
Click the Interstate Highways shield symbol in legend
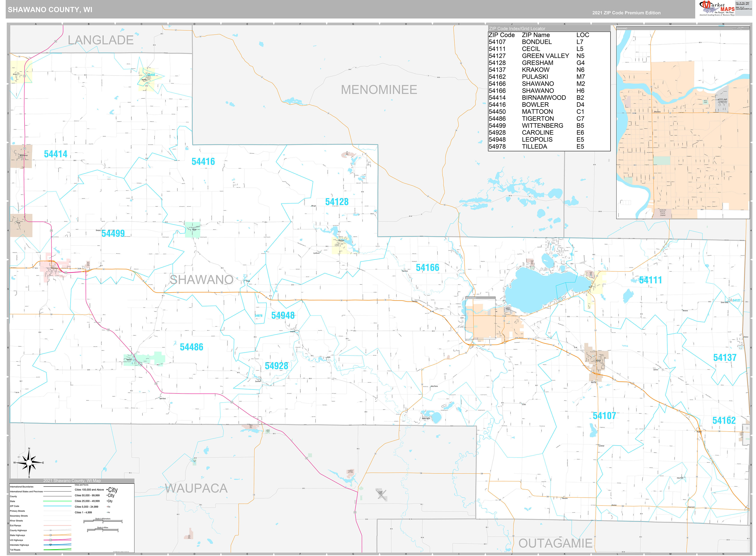(50, 545)
